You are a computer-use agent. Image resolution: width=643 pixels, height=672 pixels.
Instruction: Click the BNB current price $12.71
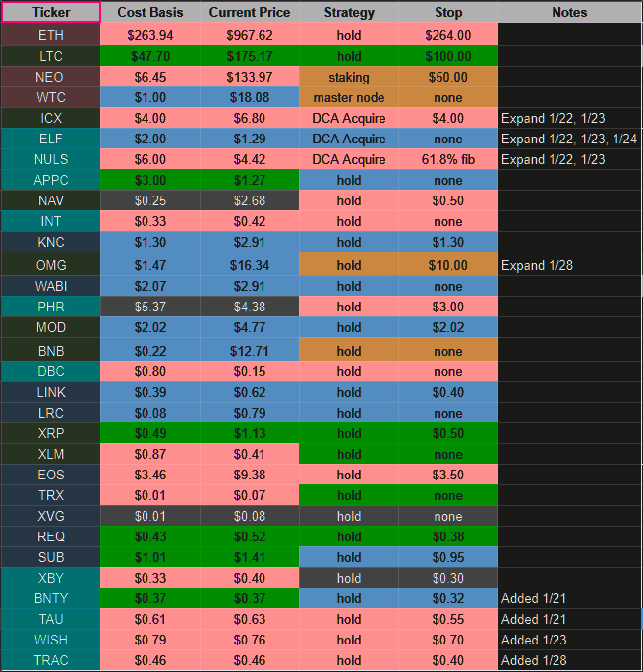[x=250, y=351]
